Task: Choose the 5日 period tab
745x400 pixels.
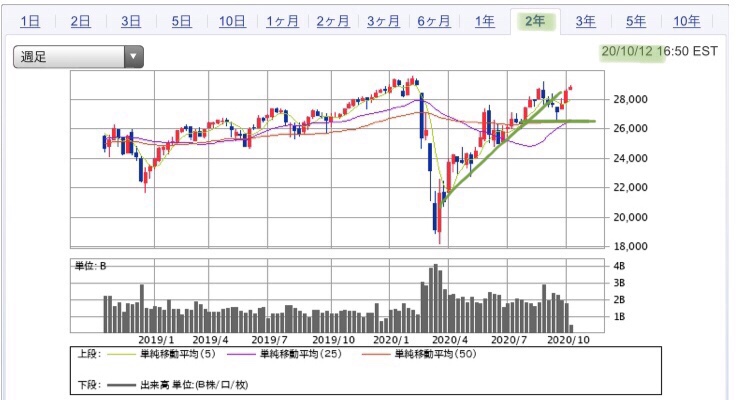Action: coord(181,21)
